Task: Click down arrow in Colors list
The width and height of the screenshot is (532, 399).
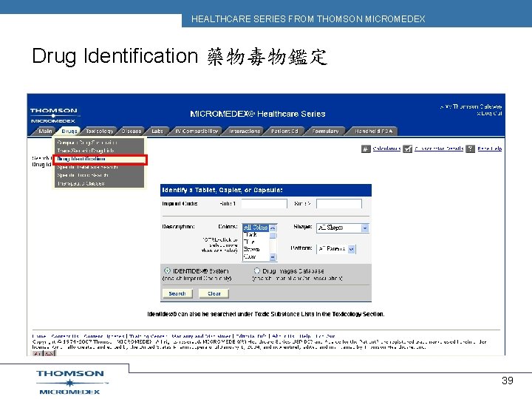Action: [273, 258]
